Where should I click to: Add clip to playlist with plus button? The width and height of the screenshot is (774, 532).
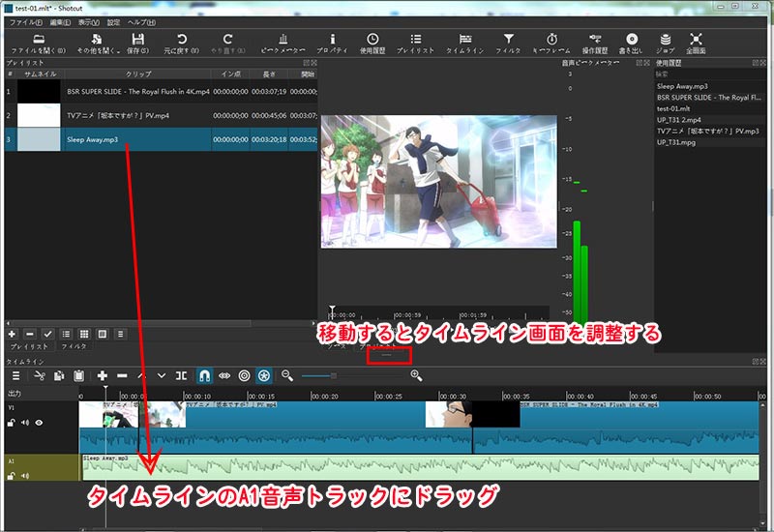click(x=12, y=334)
